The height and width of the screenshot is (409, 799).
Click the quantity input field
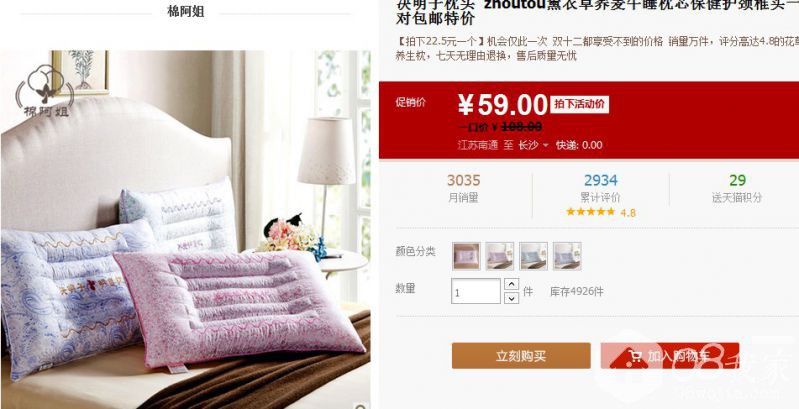pos(476,291)
